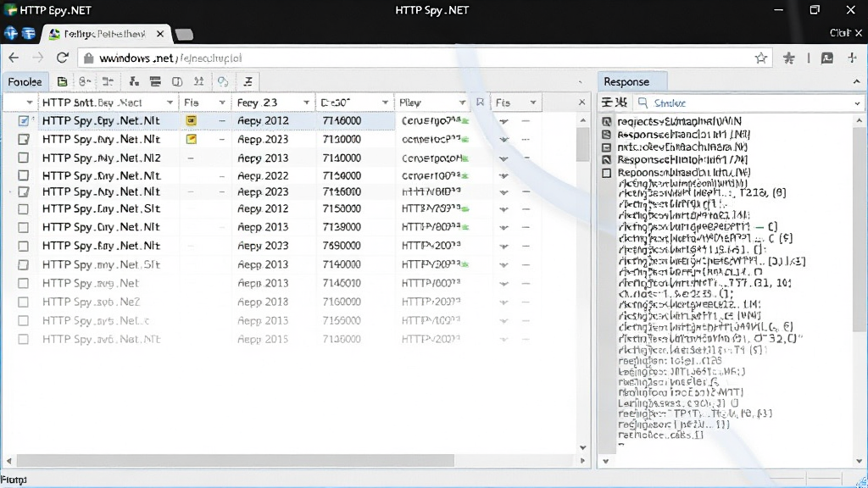Screen dimensions: 868x488
Task: Click the browser forward arrow
Action: [x=37, y=58]
